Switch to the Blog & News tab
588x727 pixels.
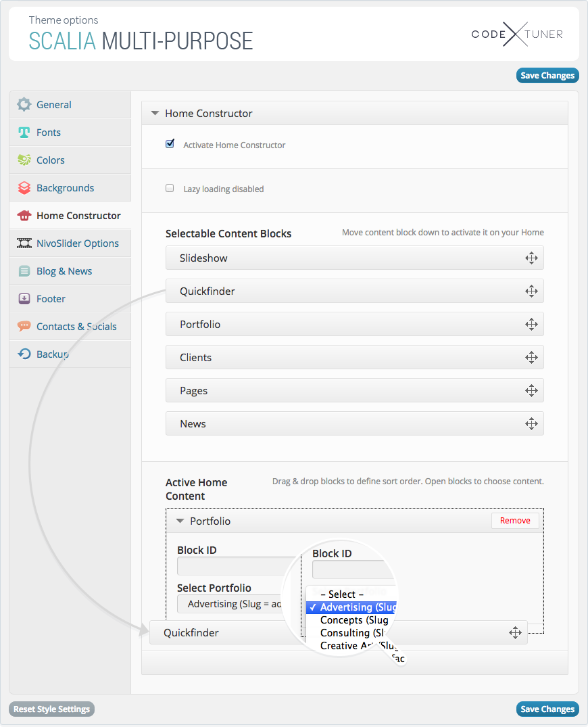coord(64,271)
